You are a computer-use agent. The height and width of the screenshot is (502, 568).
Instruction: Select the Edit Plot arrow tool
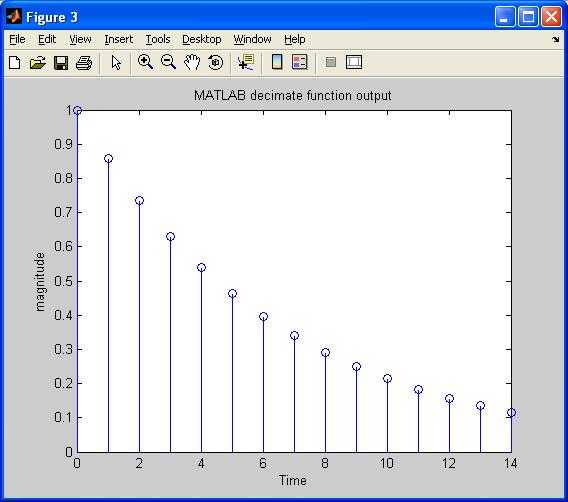point(116,63)
